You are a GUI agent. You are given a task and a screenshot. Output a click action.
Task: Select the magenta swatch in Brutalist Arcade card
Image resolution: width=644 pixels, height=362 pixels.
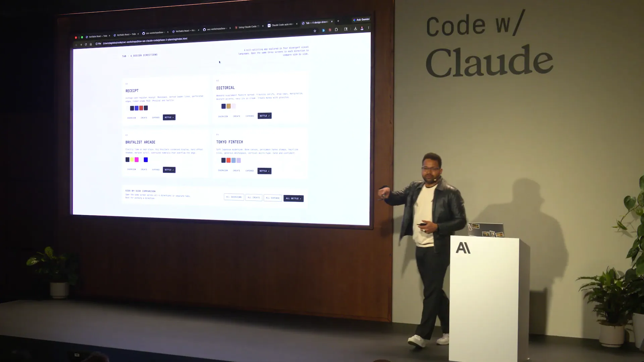coord(137,160)
